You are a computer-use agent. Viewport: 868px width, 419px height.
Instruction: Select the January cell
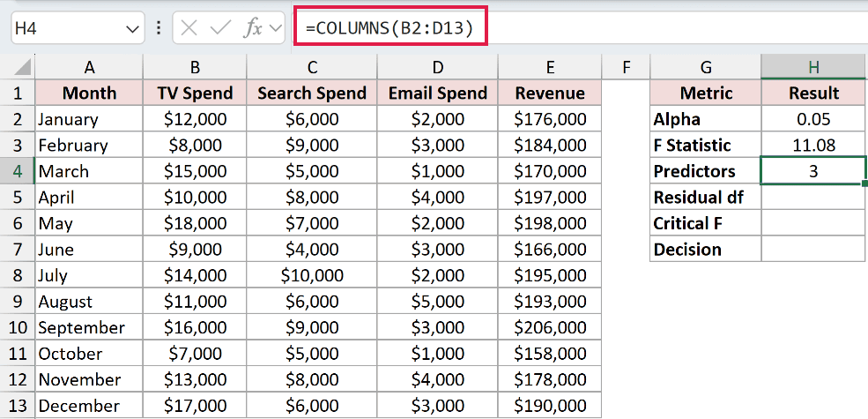pos(89,119)
